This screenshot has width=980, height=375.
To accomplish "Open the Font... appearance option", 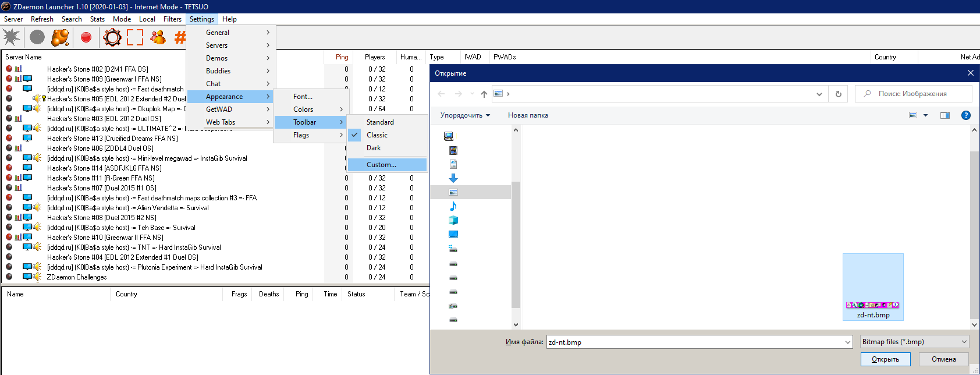I will (x=311, y=97).
